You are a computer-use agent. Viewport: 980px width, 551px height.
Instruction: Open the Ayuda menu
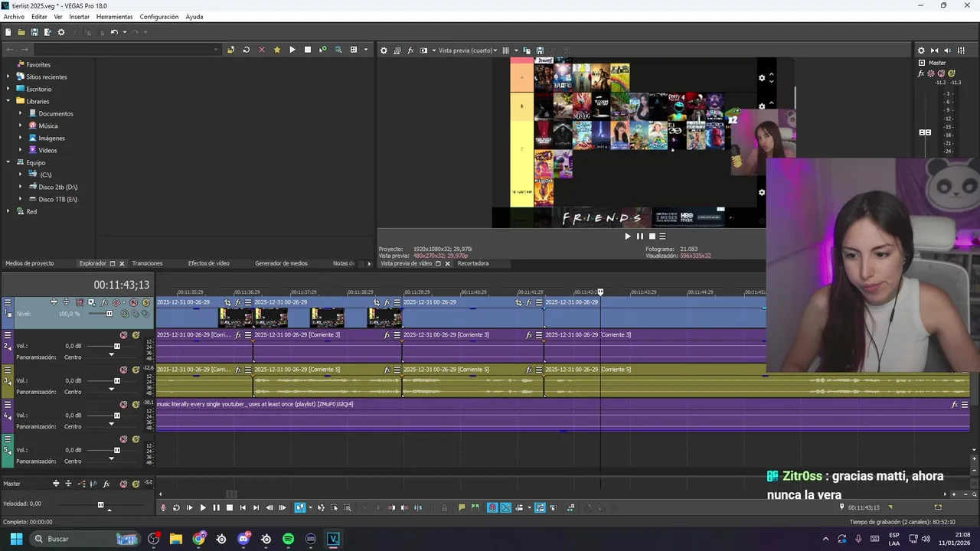(x=194, y=17)
